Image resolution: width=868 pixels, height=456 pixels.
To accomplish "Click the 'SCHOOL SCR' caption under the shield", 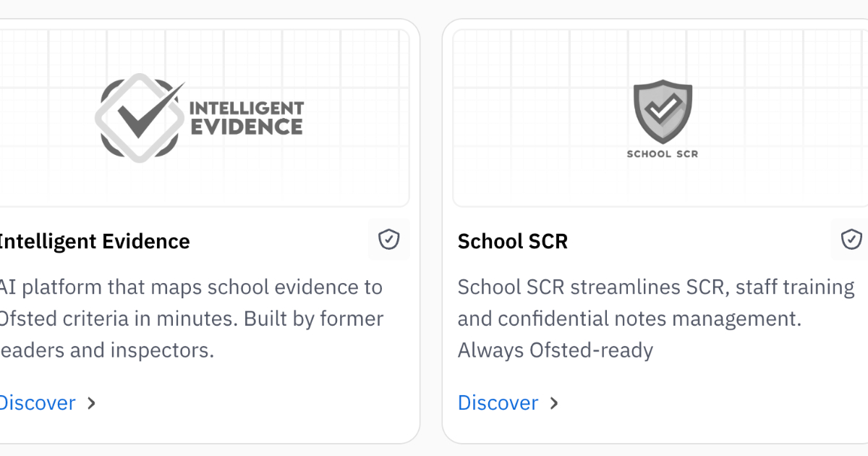I will click(662, 153).
